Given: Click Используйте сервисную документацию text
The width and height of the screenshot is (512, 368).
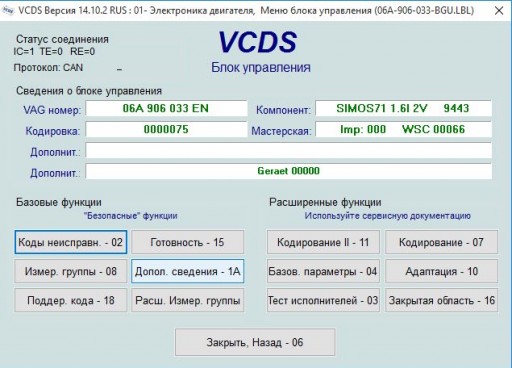Looking at the screenshot, I should point(387,216).
